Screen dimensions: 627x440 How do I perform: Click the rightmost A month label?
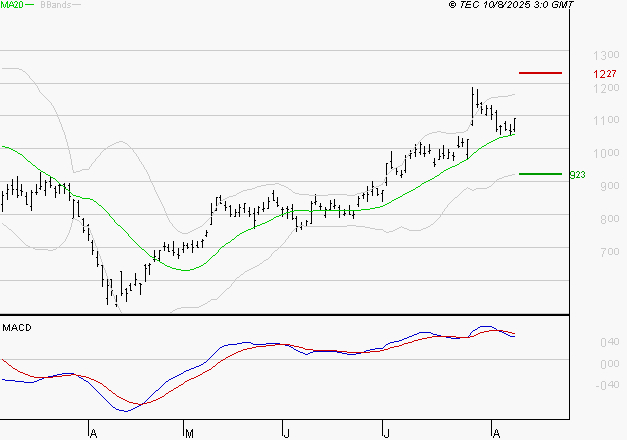click(495, 433)
